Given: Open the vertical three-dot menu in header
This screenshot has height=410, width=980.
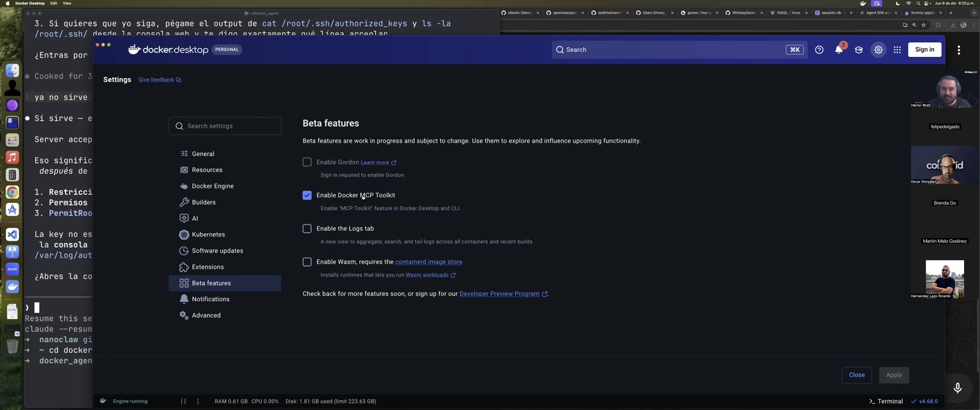Looking at the screenshot, I should pyautogui.click(x=959, y=50).
